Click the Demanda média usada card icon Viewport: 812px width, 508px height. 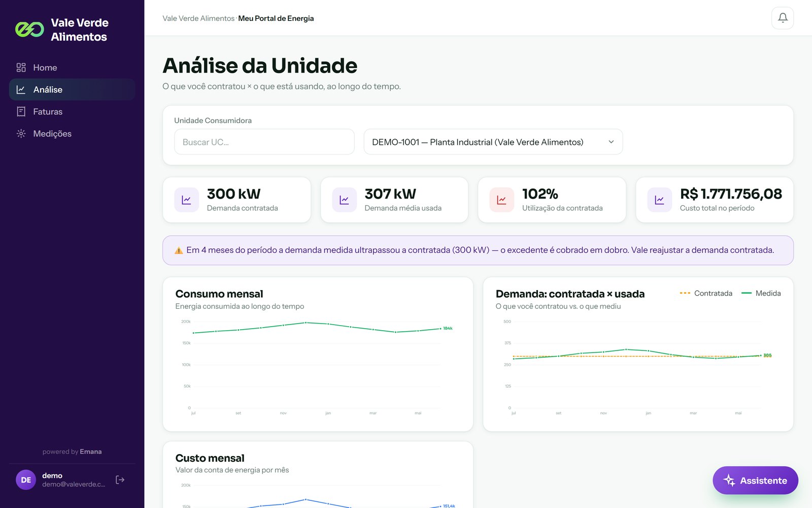344,200
